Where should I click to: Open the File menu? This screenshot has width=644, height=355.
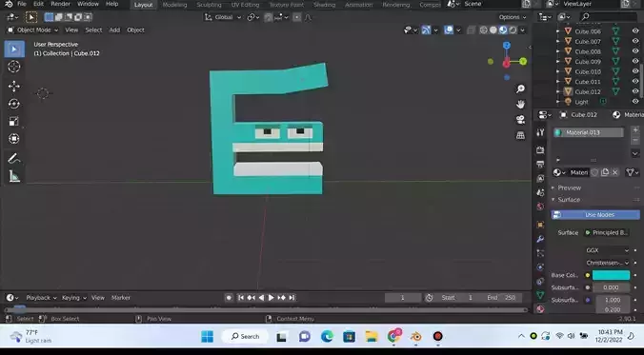point(22,4)
